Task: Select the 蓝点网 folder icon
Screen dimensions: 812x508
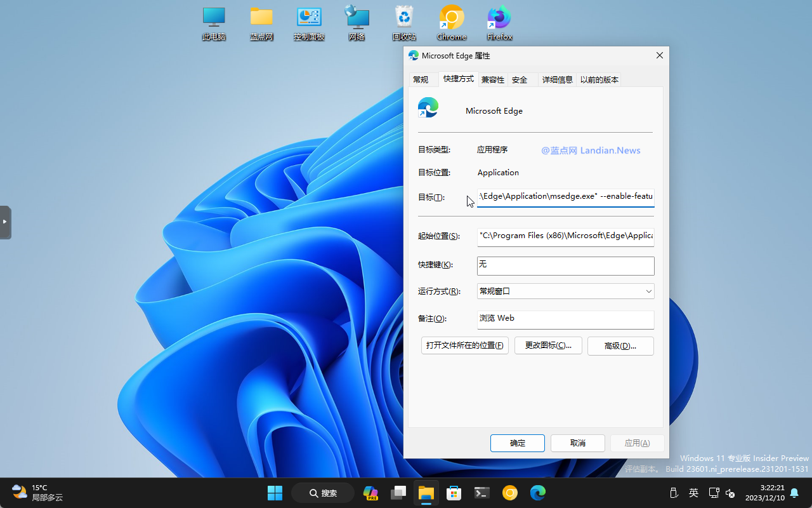Action: (261, 23)
